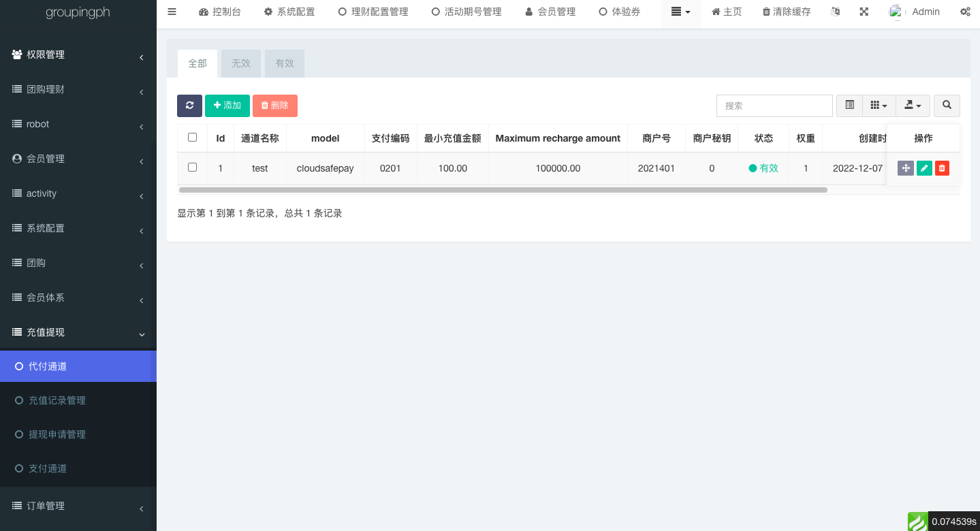Open 充值记录管理 in the sidebar
Viewport: 980px width, 531px height.
[x=57, y=400]
